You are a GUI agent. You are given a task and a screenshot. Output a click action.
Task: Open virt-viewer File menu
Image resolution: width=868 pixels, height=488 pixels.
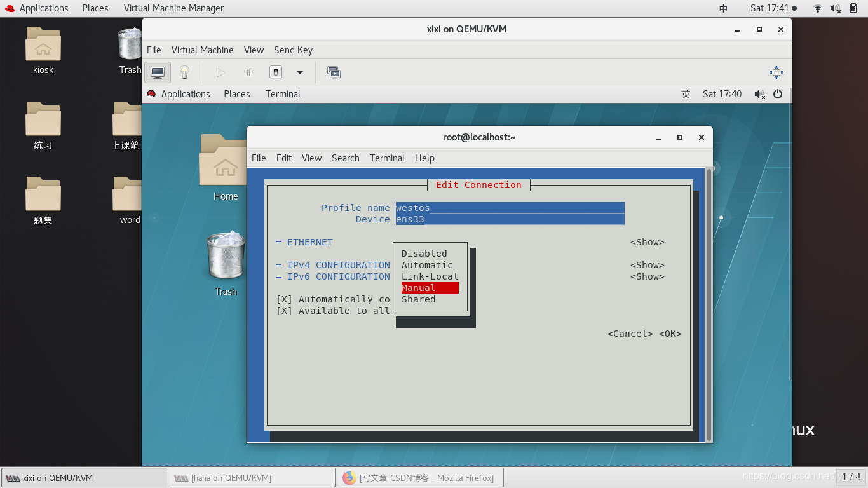[154, 50]
